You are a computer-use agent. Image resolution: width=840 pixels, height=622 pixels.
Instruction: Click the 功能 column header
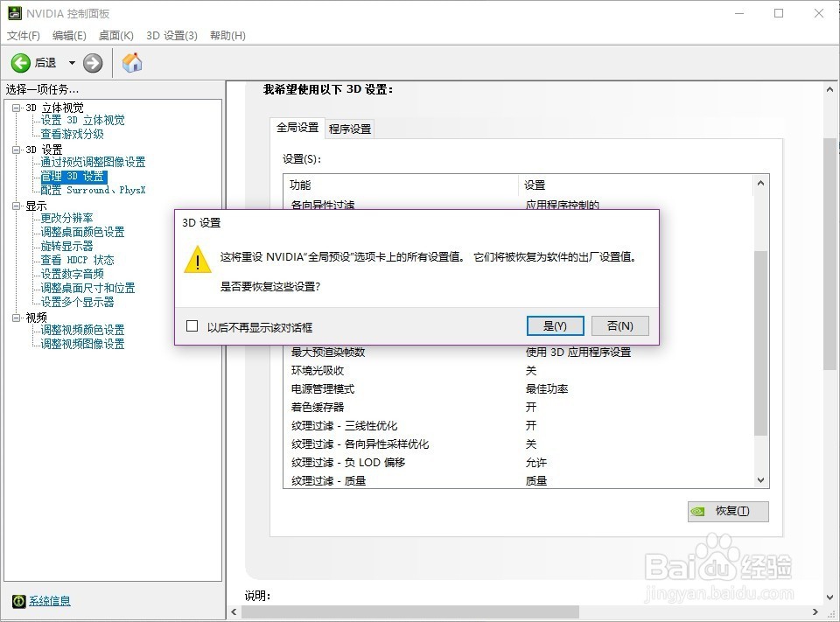coord(401,185)
